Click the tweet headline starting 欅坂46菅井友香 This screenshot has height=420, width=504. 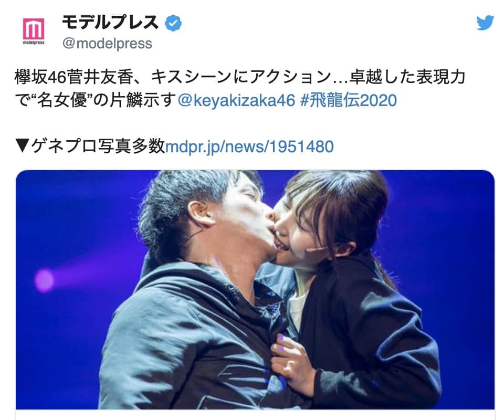pyautogui.click(x=240, y=78)
